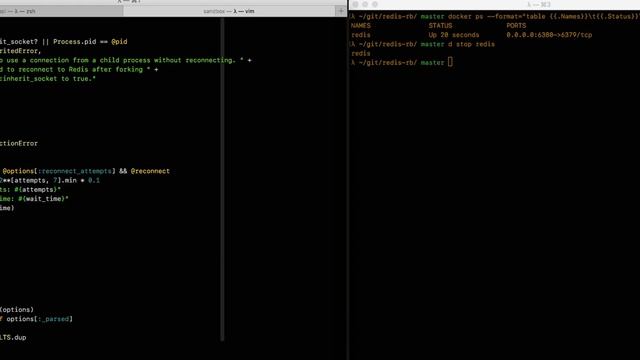Zoom the right terminal window
640x360 pixels.
click(x=375, y=4)
